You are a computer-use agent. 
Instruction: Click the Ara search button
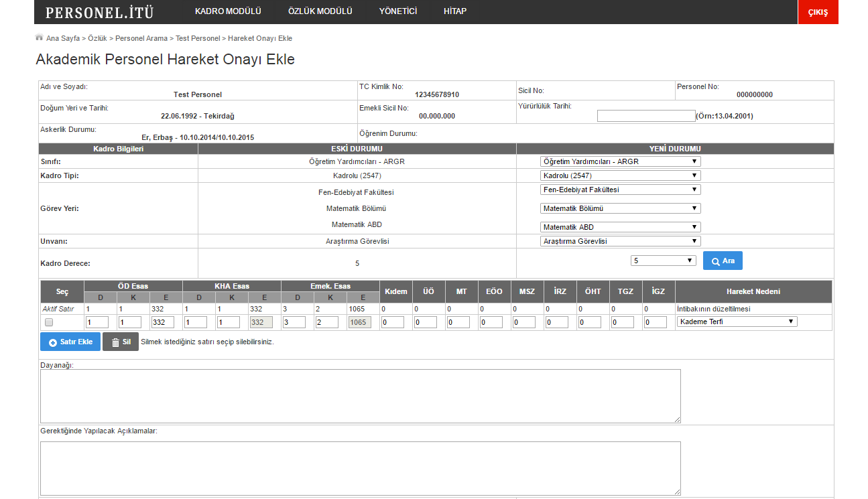[x=723, y=261]
